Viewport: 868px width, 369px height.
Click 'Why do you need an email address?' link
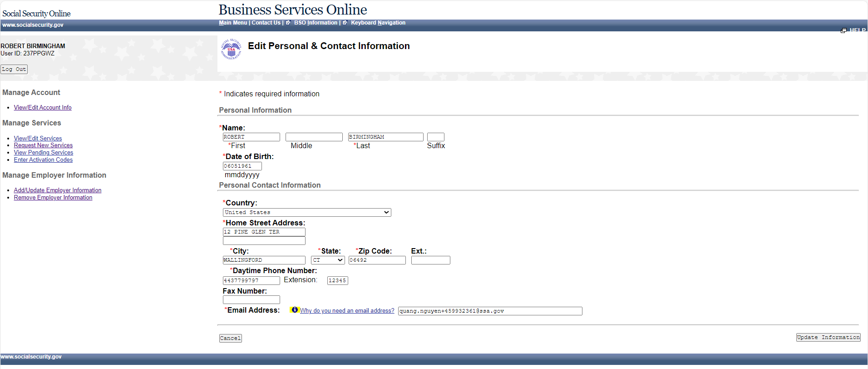click(x=347, y=311)
